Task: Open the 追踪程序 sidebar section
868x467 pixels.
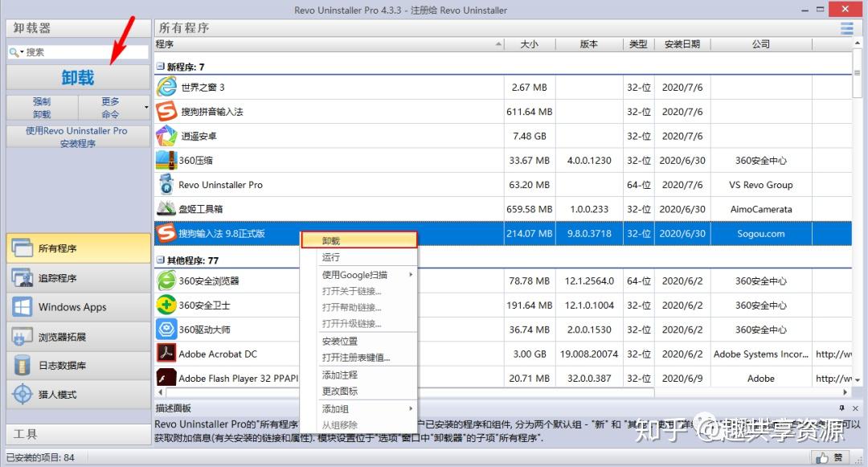Action: tap(79, 278)
